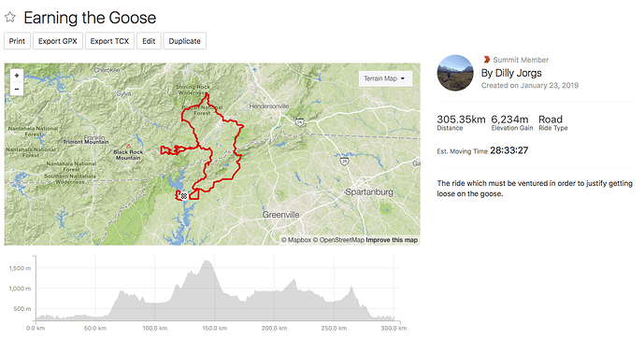The height and width of the screenshot is (339, 644).
Task: Open the Mapbox attribution link
Action: [296, 240]
